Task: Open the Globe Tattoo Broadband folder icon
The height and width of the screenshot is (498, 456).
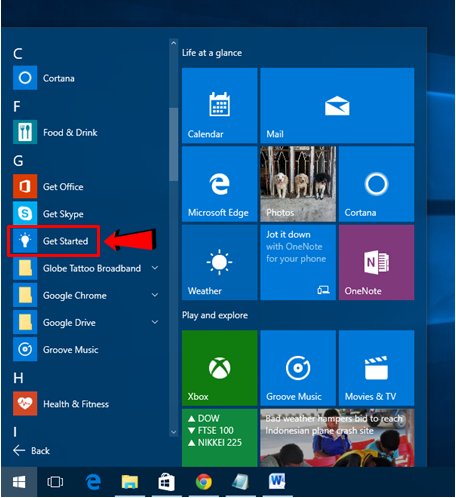Action: coord(25,268)
